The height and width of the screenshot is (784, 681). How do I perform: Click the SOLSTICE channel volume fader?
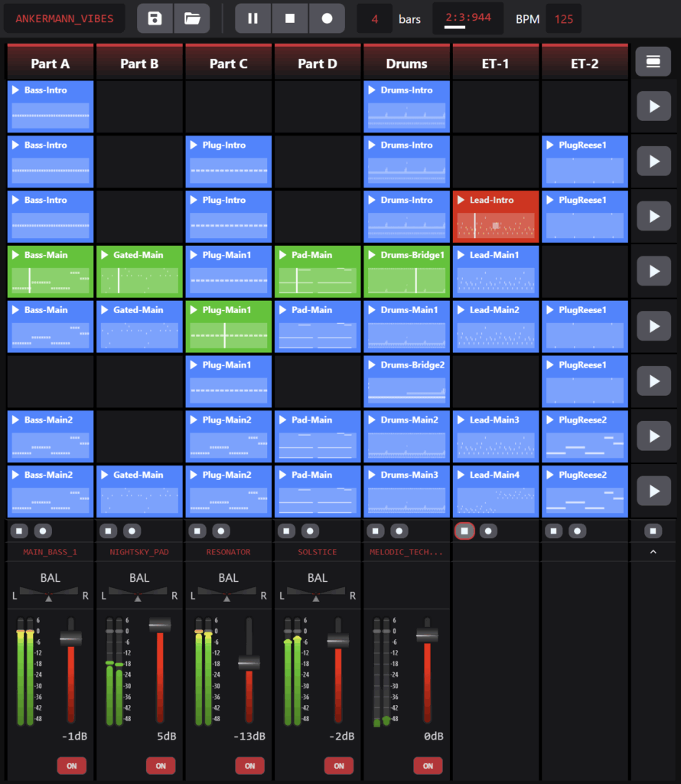338,641
